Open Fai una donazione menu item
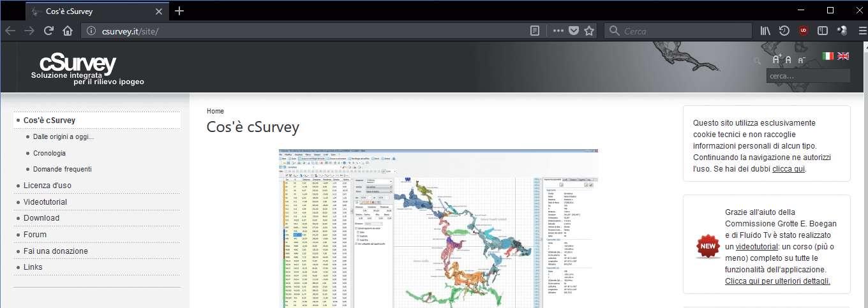The image size is (868, 308). click(56, 251)
